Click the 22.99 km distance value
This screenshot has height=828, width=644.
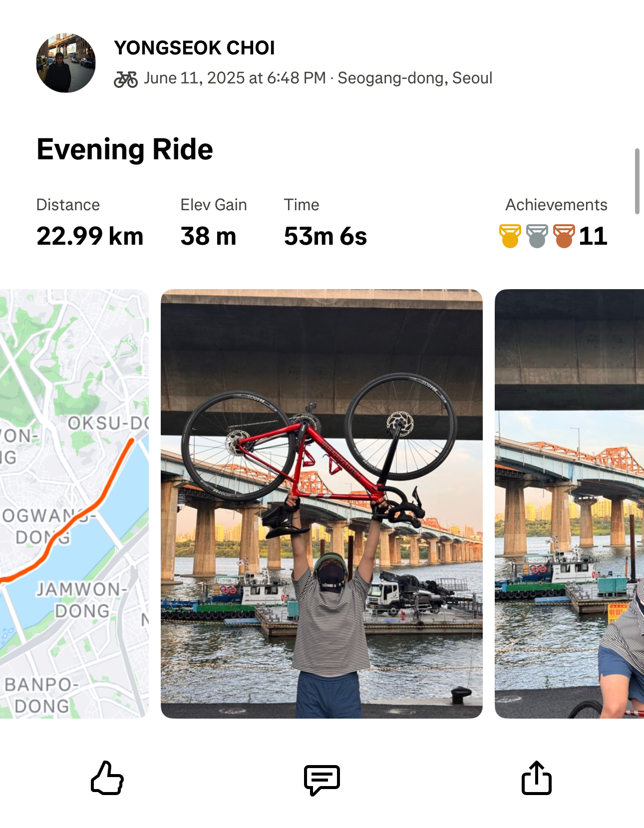click(x=90, y=236)
